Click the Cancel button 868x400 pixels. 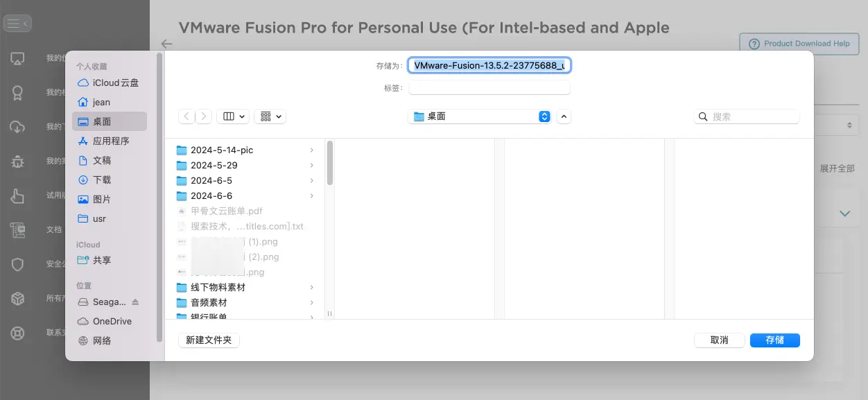(x=719, y=340)
